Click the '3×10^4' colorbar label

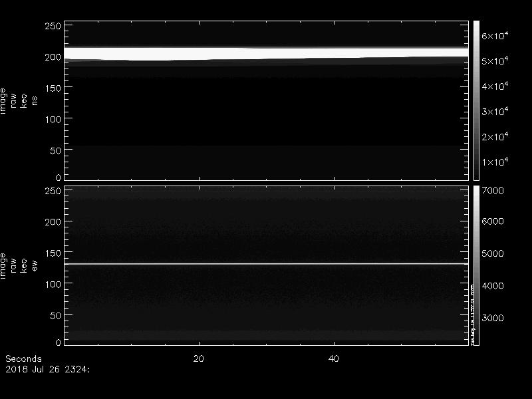click(495, 111)
